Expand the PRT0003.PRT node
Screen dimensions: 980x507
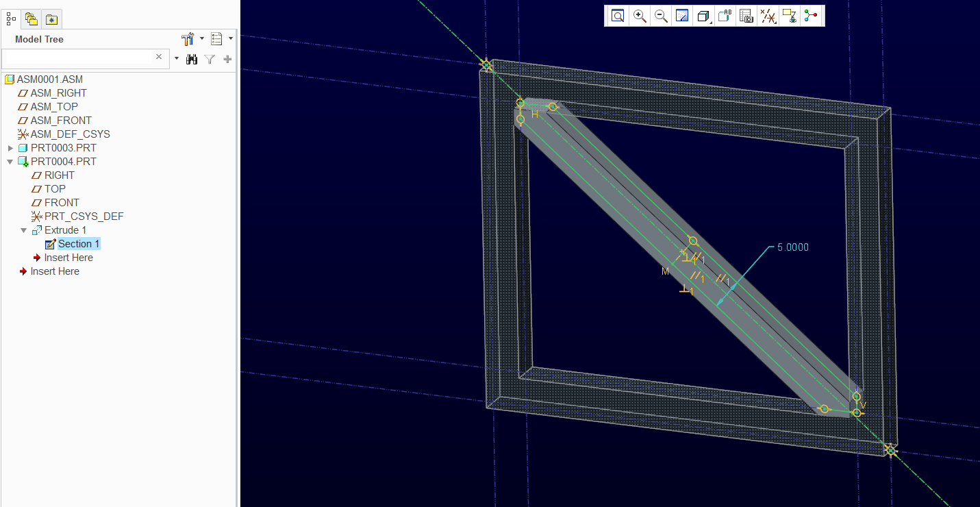pyautogui.click(x=10, y=148)
